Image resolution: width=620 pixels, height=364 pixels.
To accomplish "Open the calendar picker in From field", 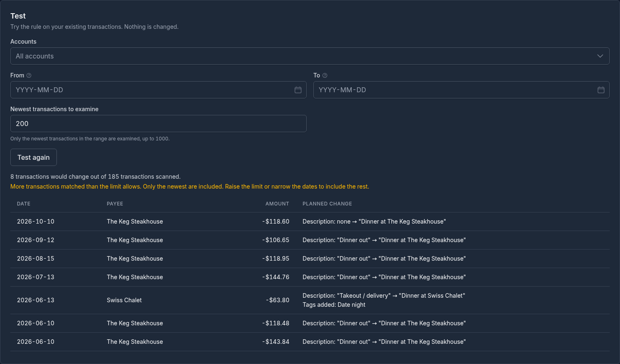I will pos(298,90).
